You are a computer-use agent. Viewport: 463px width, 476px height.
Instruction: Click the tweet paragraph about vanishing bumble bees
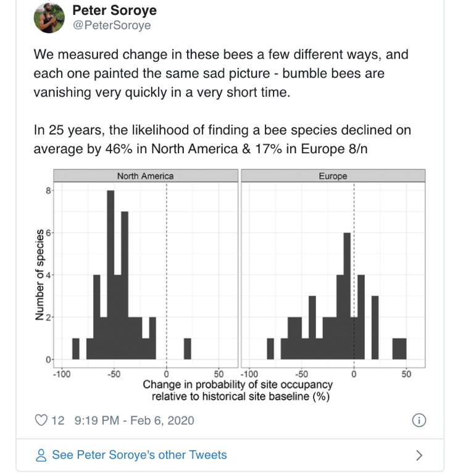click(220, 73)
